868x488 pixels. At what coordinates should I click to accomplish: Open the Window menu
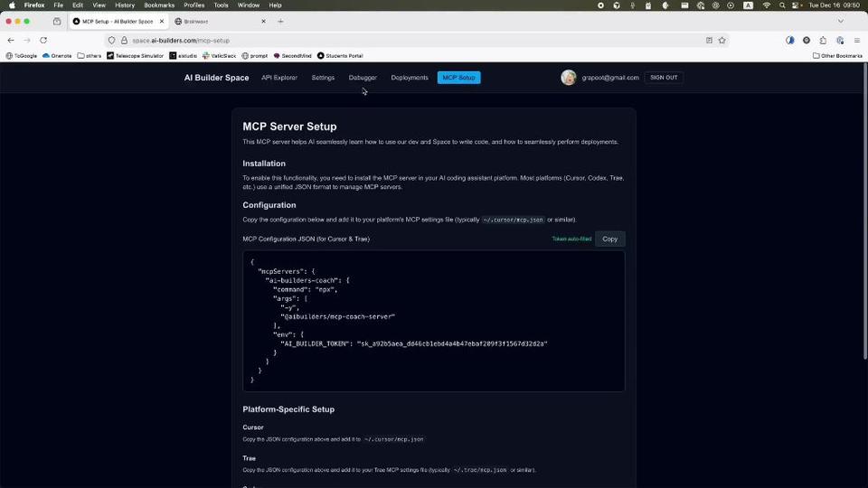point(249,5)
